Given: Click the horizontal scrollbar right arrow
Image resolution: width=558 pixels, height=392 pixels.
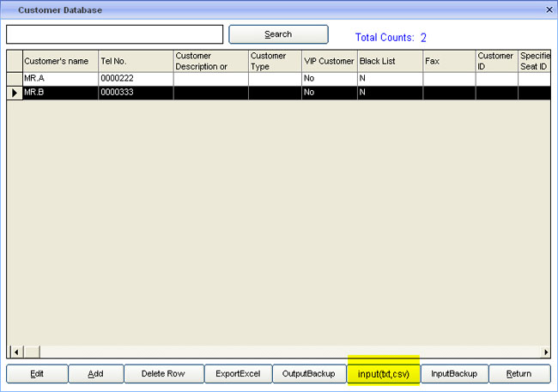Looking at the screenshot, I should tap(546, 352).
